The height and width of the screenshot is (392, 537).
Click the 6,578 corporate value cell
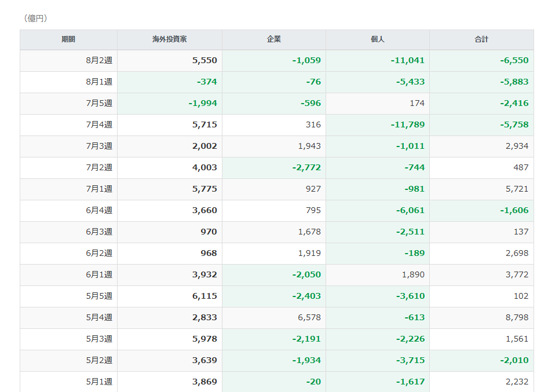[274, 318]
